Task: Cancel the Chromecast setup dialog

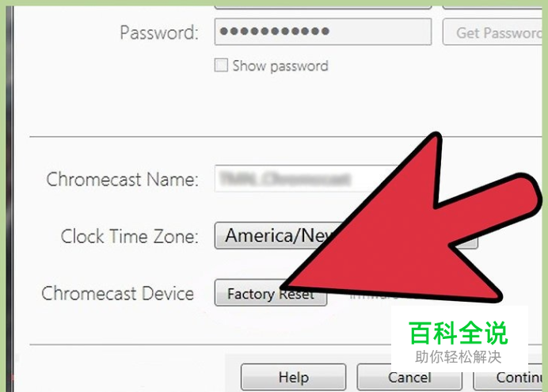Action: pos(409,378)
